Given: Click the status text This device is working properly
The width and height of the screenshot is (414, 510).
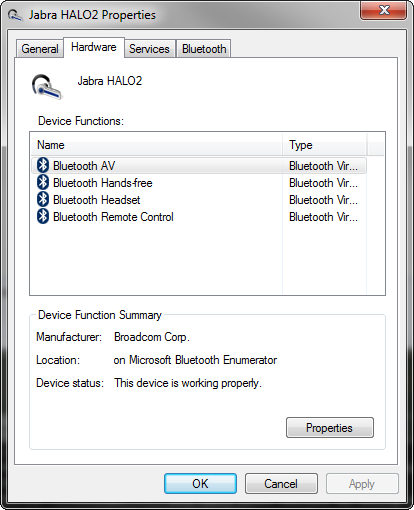Looking at the screenshot, I should point(188,383).
